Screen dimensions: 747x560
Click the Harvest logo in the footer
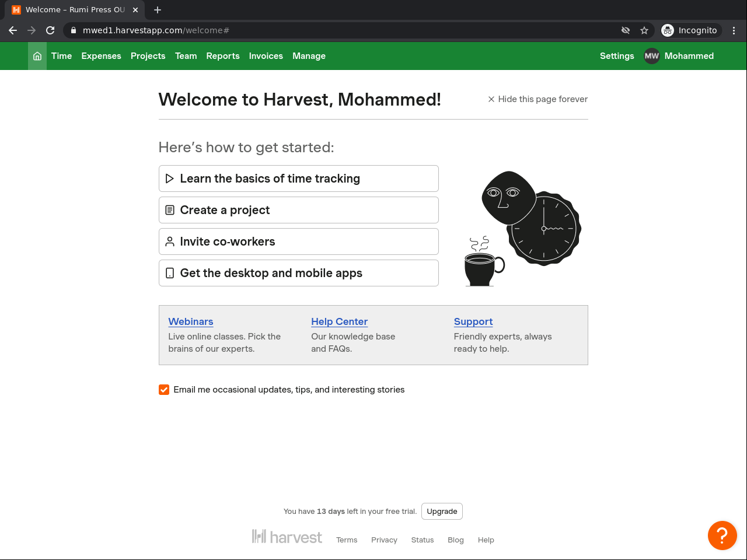point(287,537)
